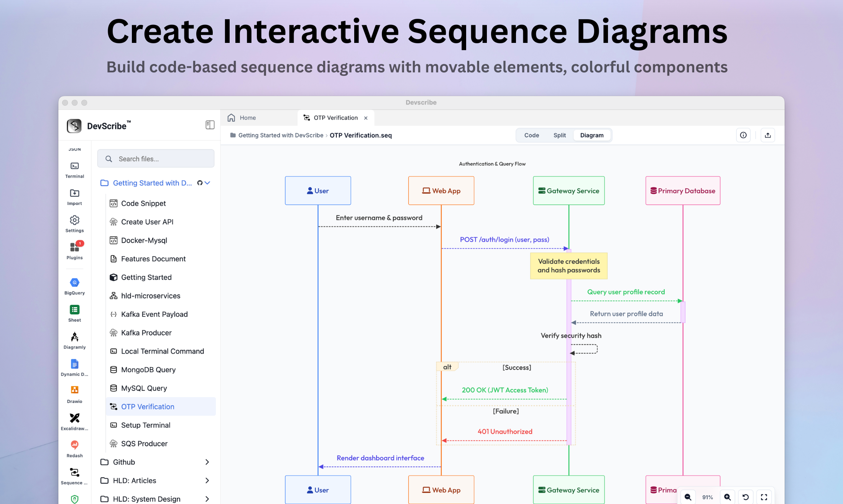Launch the Sheet plugin
This screenshot has width=843, height=504.
(74, 314)
